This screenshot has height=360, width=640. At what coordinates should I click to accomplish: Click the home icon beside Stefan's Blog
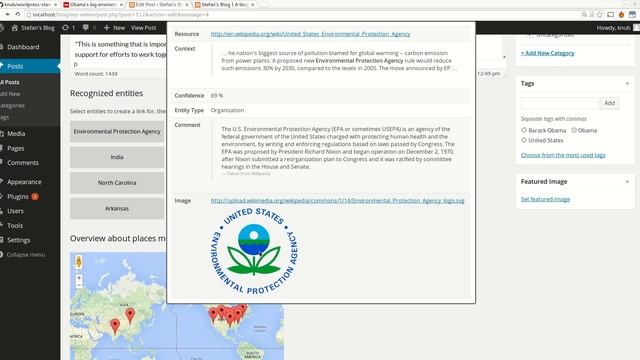pyautogui.click(x=15, y=28)
